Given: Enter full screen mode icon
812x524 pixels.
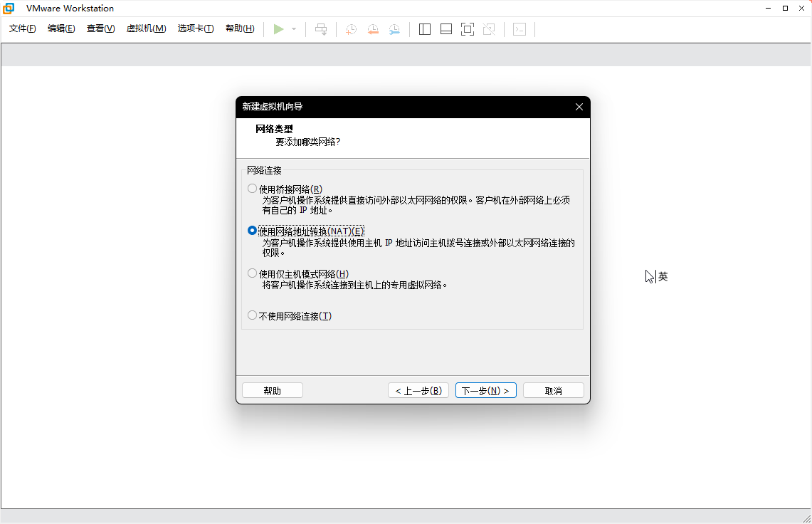Looking at the screenshot, I should pyautogui.click(x=468, y=29).
